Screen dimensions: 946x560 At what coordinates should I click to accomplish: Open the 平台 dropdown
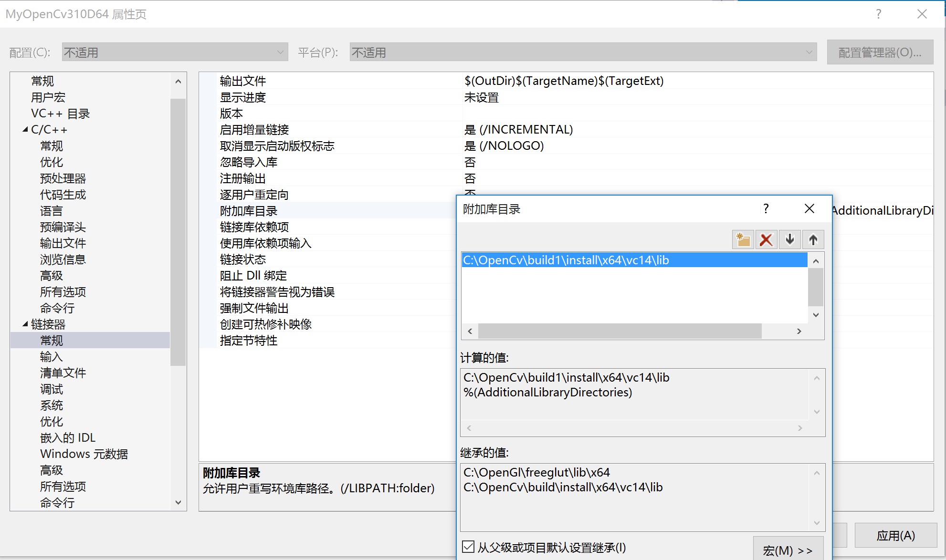[583, 52]
